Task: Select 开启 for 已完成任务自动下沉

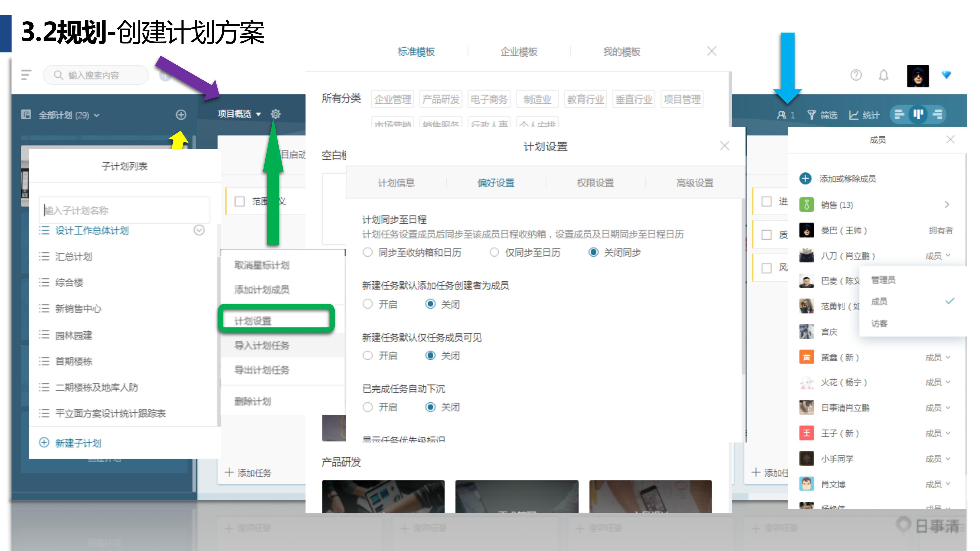Action: [x=367, y=407]
